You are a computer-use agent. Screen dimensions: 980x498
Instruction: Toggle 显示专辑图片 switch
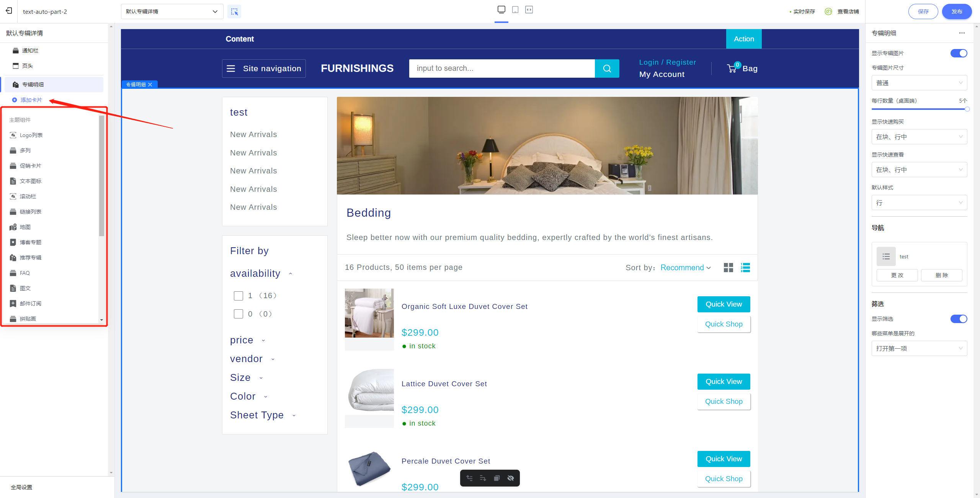[x=959, y=53]
